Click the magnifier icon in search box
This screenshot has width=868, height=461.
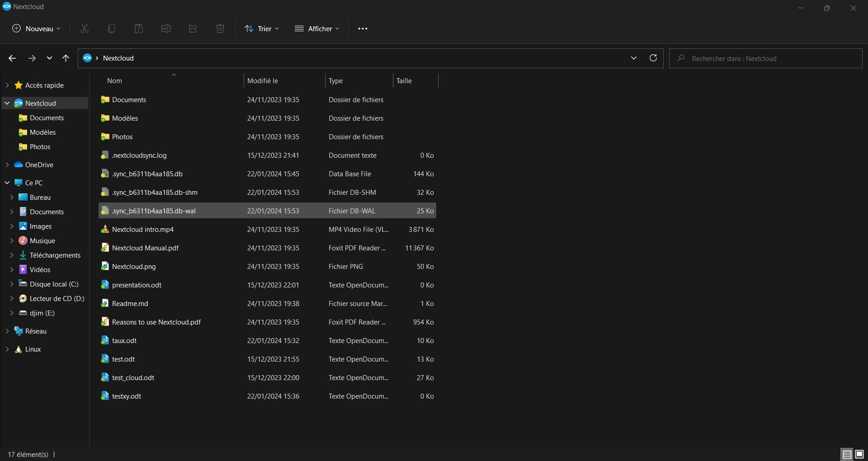coord(681,58)
